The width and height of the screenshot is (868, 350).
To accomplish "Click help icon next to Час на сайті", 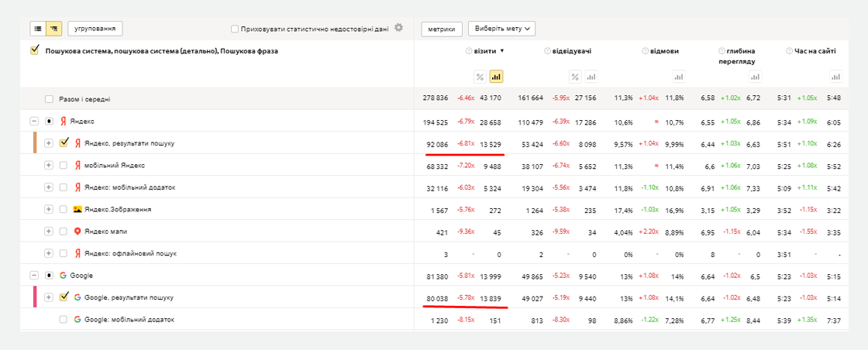I will (790, 51).
